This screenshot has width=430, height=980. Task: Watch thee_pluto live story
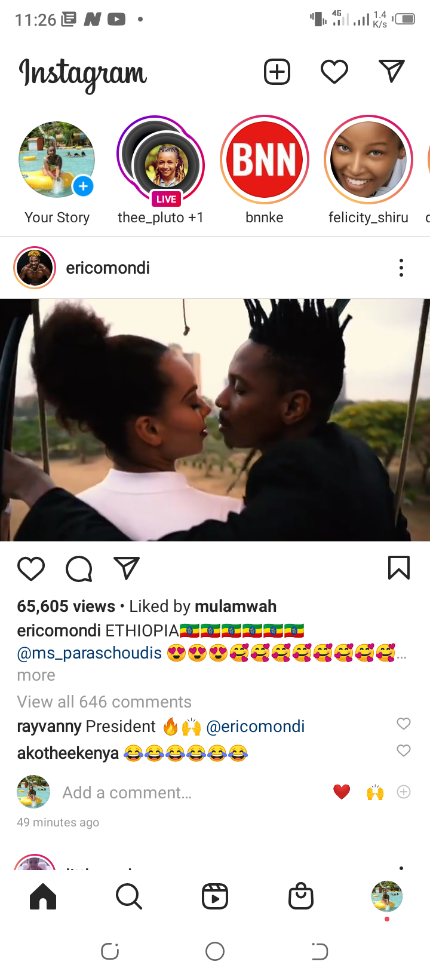pyautogui.click(x=161, y=160)
